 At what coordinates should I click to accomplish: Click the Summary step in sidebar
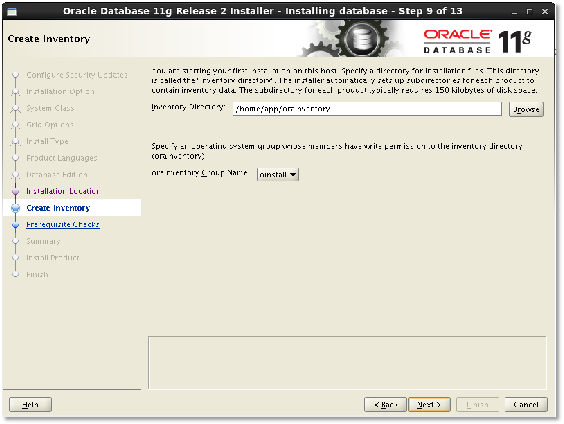click(43, 241)
